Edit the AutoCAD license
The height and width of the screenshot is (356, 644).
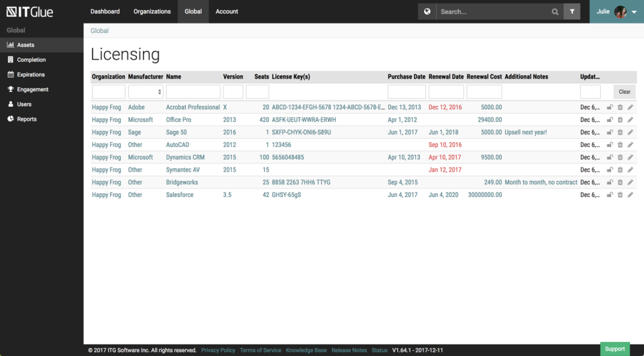point(630,145)
